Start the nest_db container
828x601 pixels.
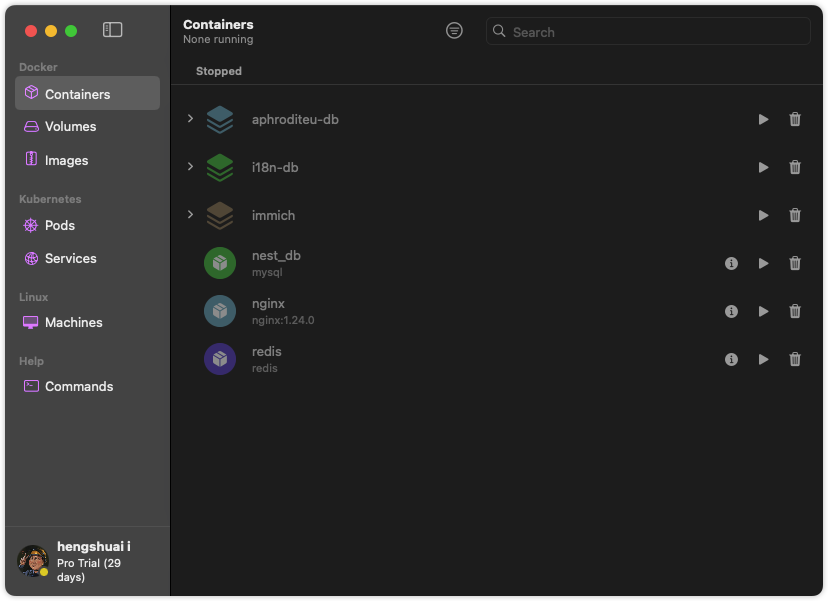[763, 264]
